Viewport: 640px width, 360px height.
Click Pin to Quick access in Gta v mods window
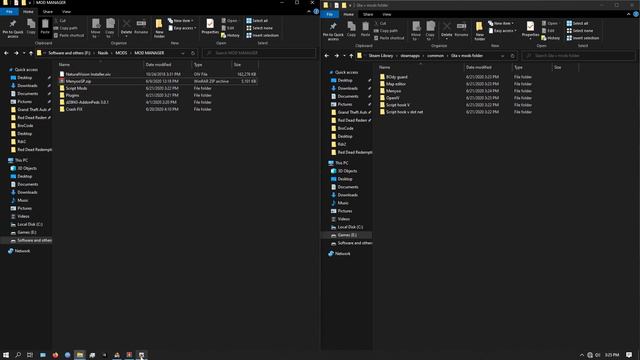[333, 31]
